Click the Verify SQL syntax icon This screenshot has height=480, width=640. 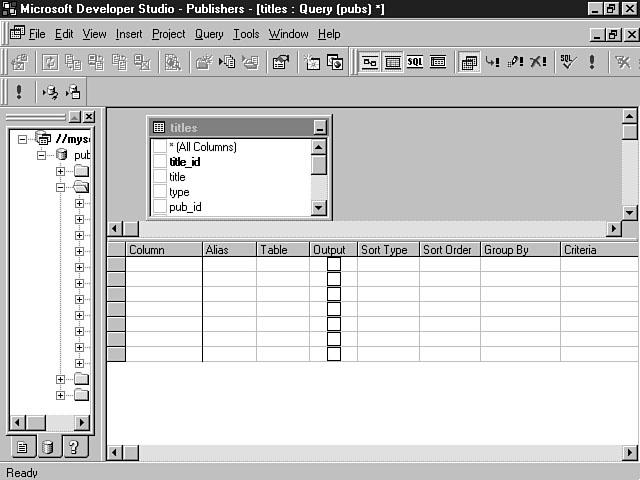pos(567,62)
